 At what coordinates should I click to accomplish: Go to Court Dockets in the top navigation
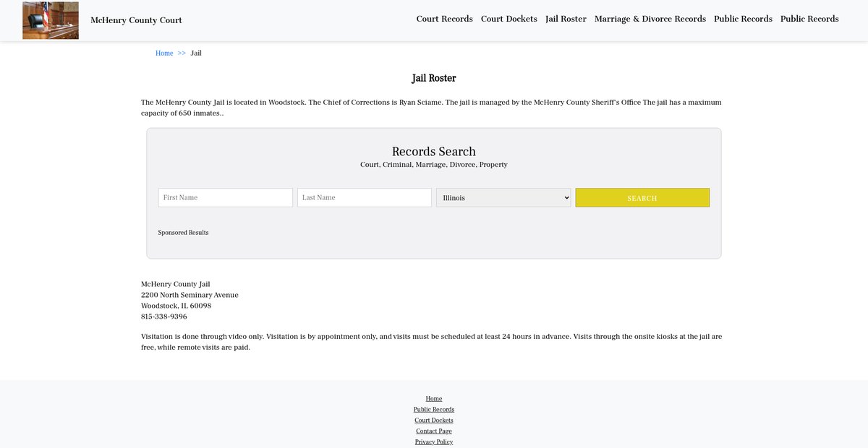coord(509,19)
